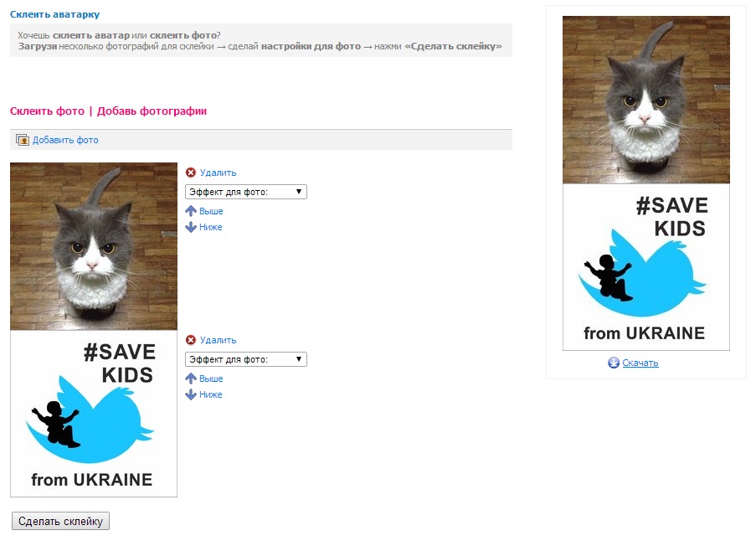Click the down arrow icon for the cat photo
Image resolution: width=756 pixels, height=546 pixels.
(191, 227)
